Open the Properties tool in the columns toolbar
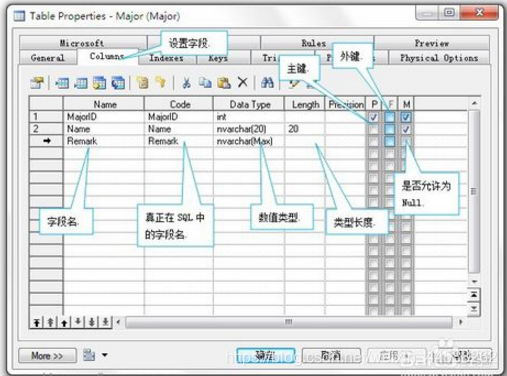Screen dimensions: 507x376 [37, 83]
